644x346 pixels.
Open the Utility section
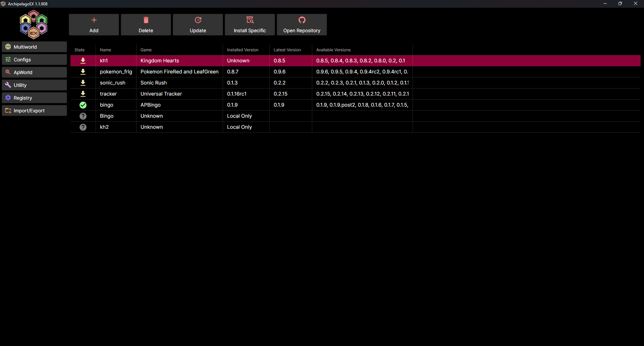point(34,85)
